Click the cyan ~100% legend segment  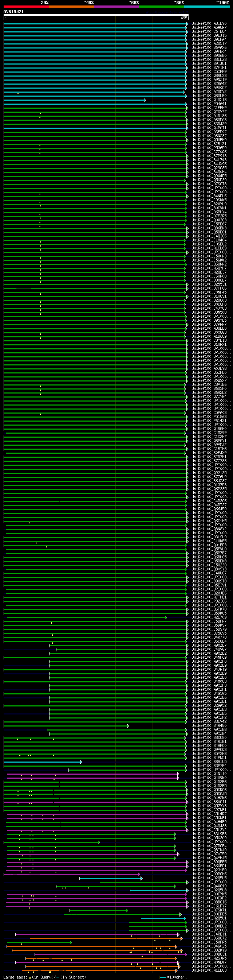pos(207,7)
